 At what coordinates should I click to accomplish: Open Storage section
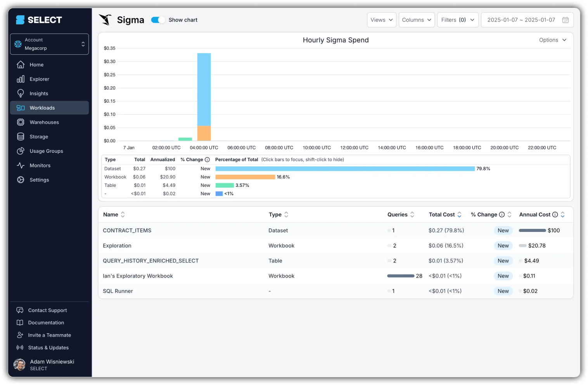tap(49, 136)
